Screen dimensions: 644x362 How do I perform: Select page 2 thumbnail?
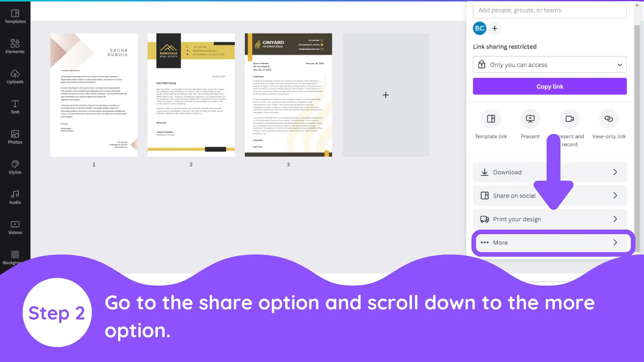coord(191,95)
